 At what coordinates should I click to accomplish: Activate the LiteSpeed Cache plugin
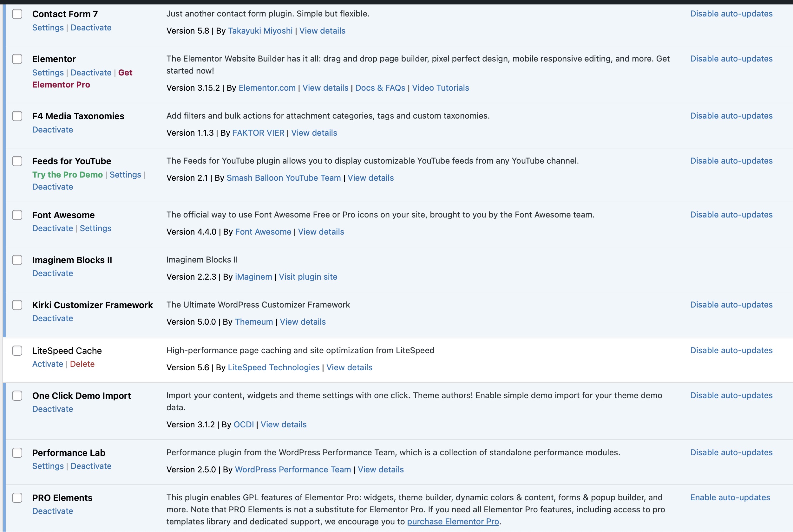click(48, 364)
